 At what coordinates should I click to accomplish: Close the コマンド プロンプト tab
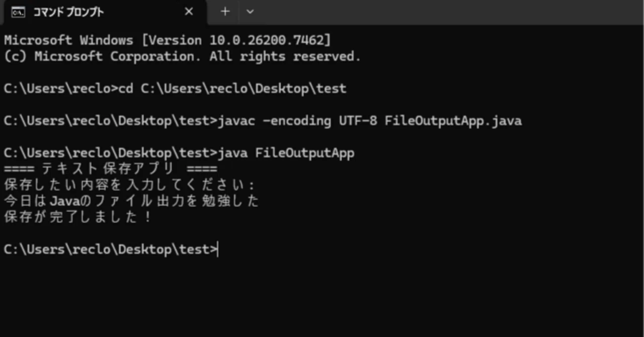click(x=189, y=12)
